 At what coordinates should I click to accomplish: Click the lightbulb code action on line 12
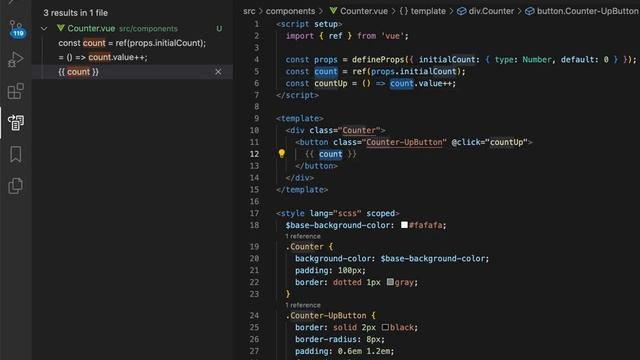[282, 153]
